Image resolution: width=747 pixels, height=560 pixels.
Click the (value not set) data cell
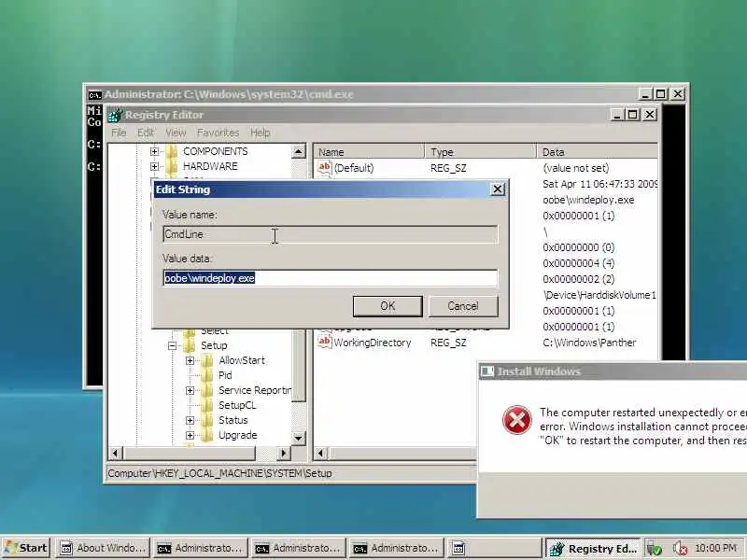coord(575,168)
